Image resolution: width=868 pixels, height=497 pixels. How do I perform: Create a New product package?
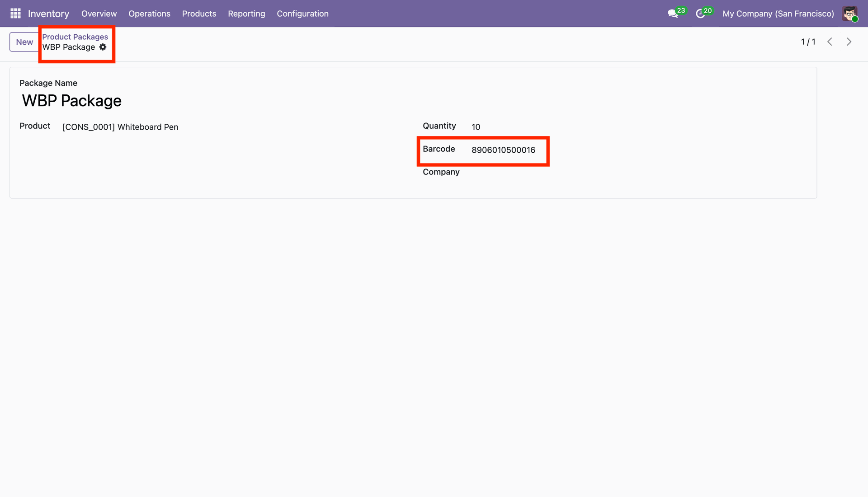point(24,42)
